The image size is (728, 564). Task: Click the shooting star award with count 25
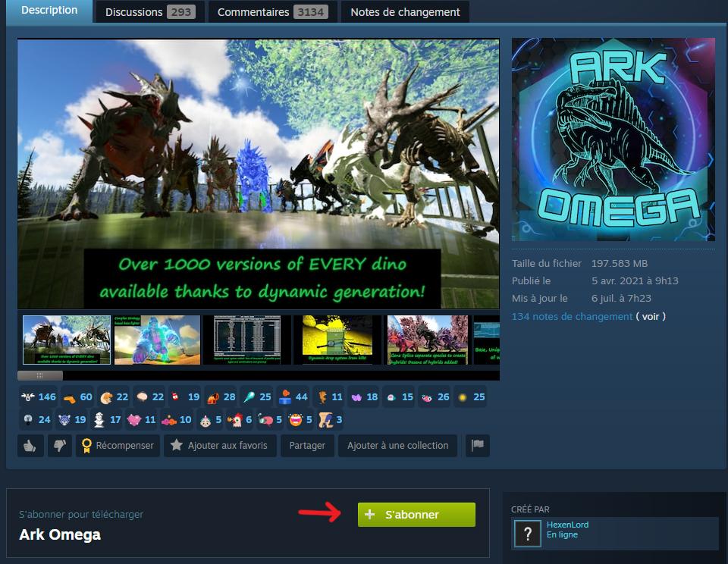coord(257,397)
